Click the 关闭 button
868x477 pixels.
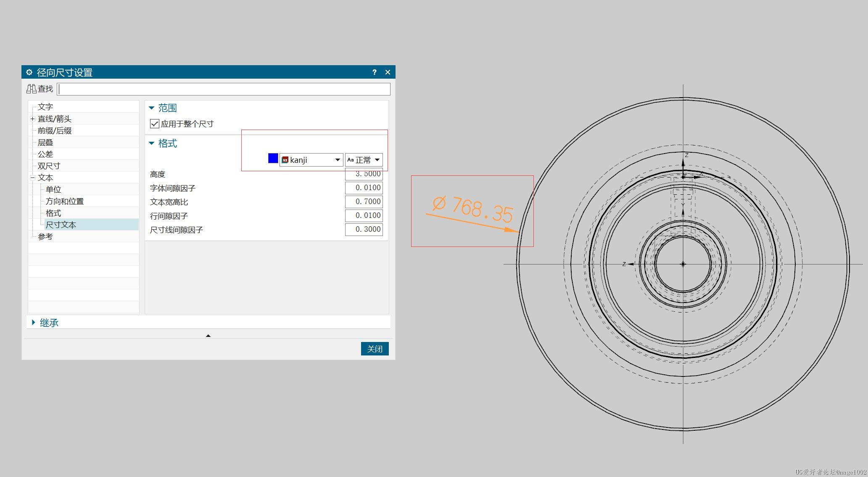pyautogui.click(x=375, y=349)
